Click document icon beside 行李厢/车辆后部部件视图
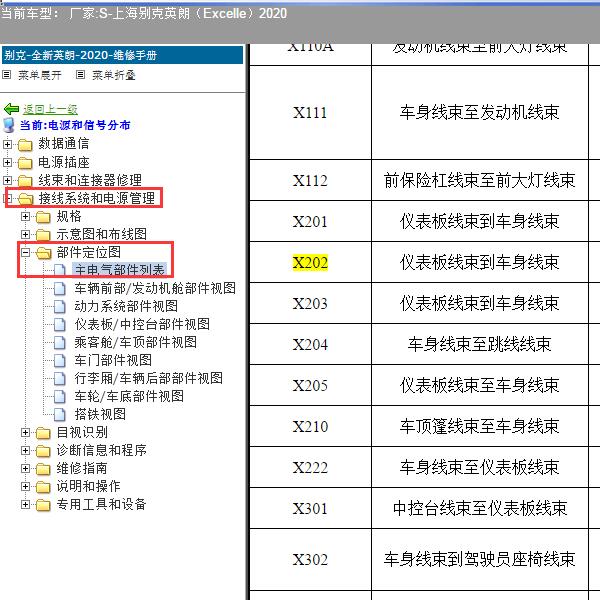This screenshot has width=600, height=600. click(x=60, y=378)
